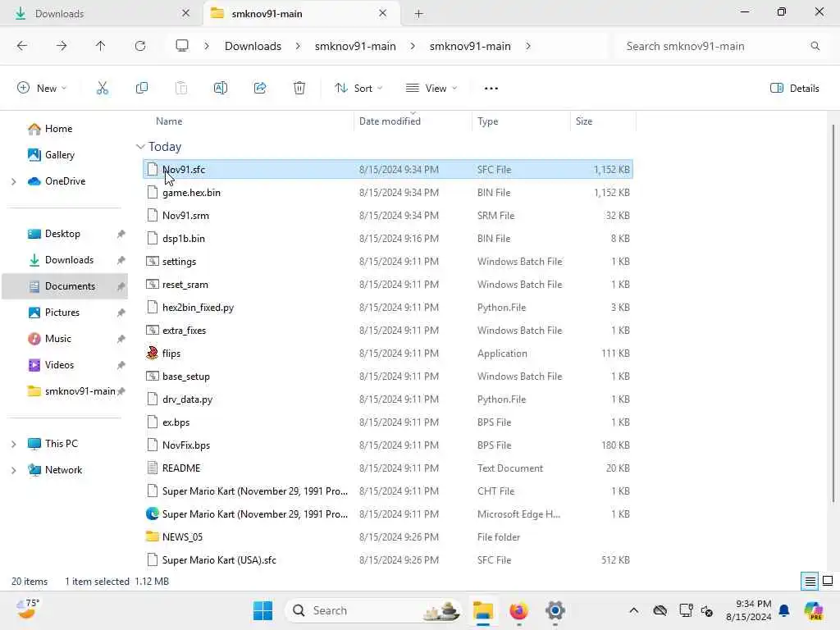Expand OneDrive in navigation pane
Image resolution: width=840 pixels, height=630 pixels.
tap(14, 181)
